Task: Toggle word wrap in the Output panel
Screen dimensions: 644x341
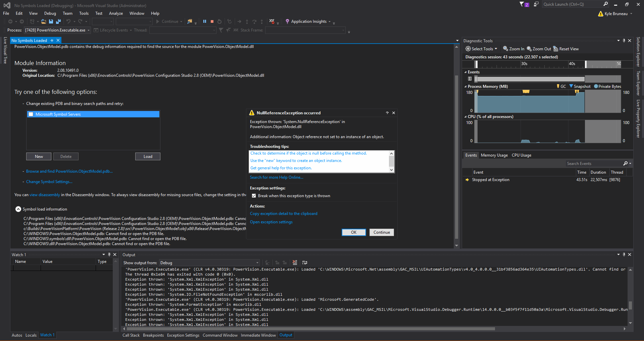Action: pyautogui.click(x=305, y=263)
